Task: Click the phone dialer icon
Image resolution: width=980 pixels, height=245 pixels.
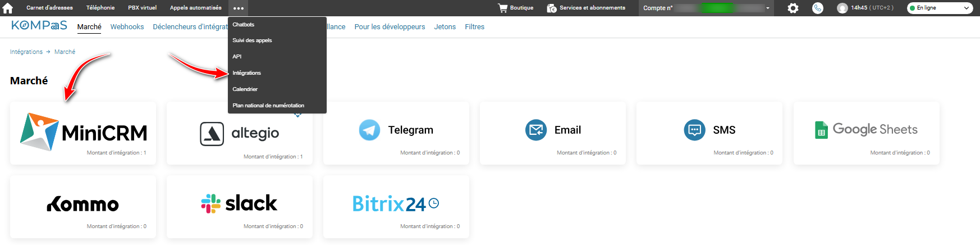Action: (818, 8)
